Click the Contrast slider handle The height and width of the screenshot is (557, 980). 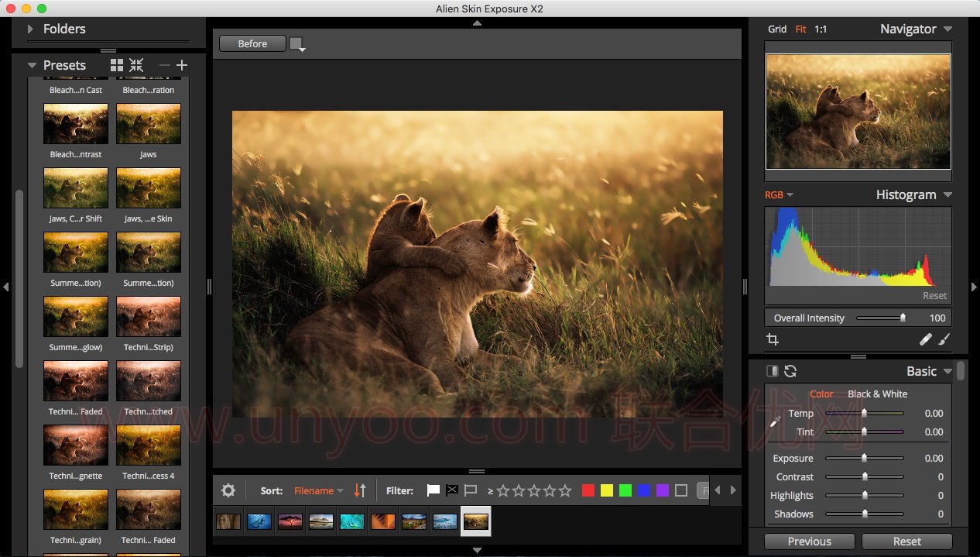coord(864,476)
